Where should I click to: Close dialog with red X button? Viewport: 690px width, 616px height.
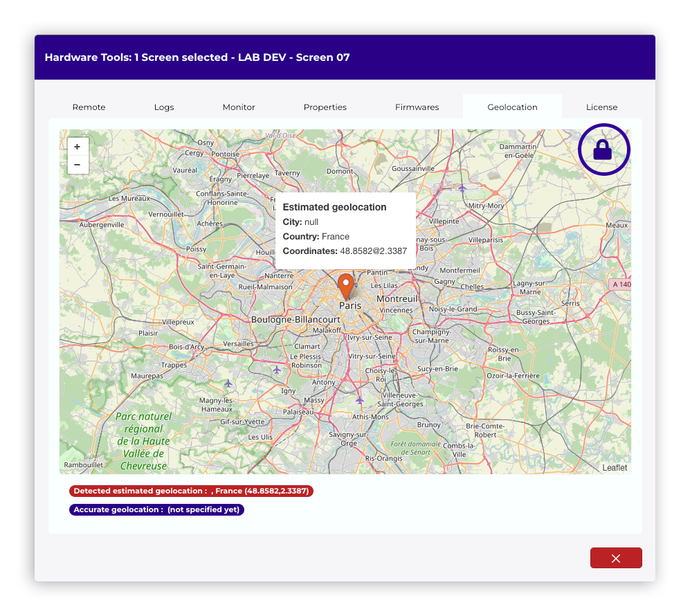pyautogui.click(x=616, y=558)
